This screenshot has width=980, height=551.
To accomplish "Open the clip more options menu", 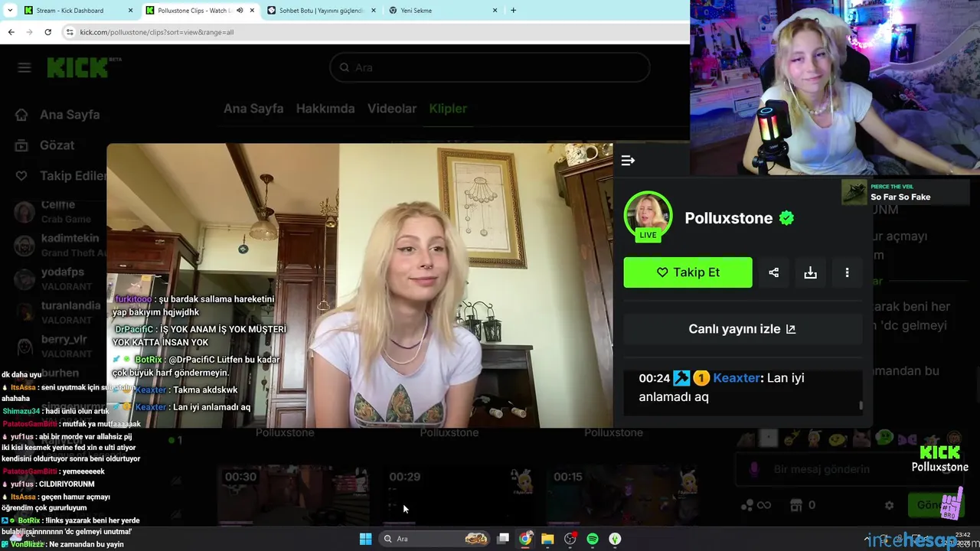I will (847, 272).
